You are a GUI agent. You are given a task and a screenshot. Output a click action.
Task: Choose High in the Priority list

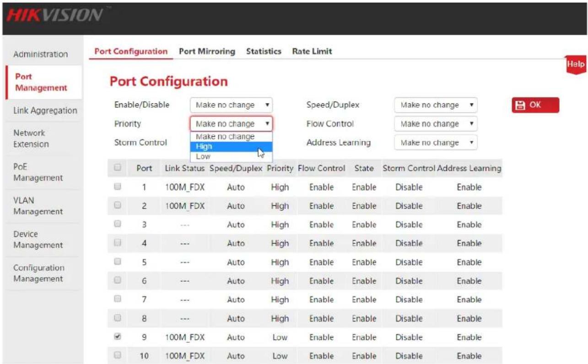click(x=231, y=146)
